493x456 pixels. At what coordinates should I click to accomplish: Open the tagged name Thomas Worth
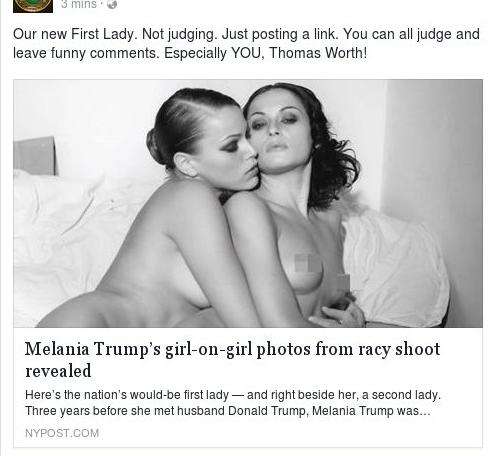318,53
